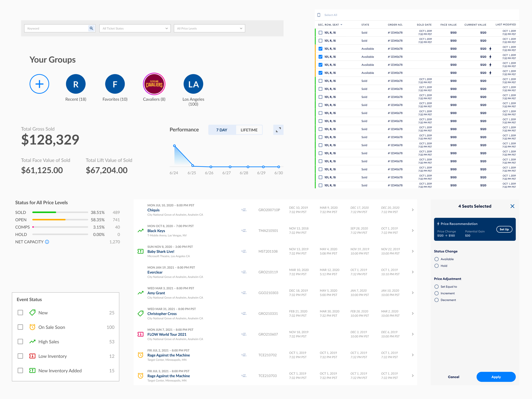Click the blue Apply button
Image resolution: width=532 pixels, height=399 pixels.
[x=496, y=377]
